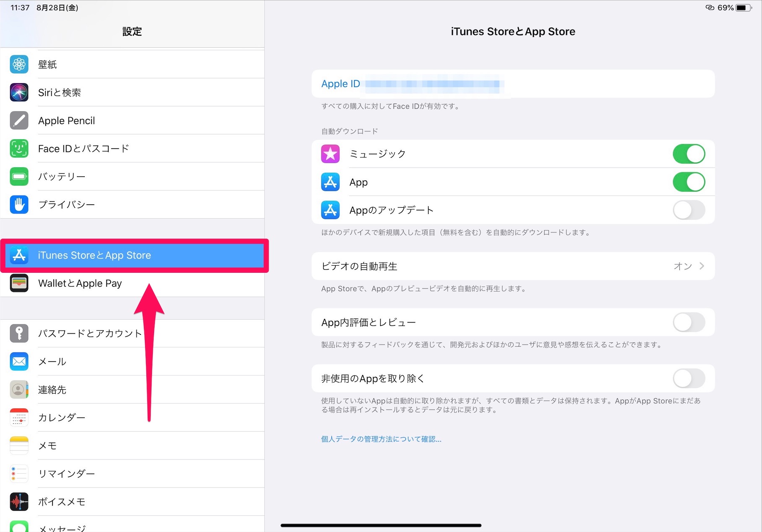Tap the App Store icon beside App row
The width and height of the screenshot is (762, 532).
[x=330, y=182]
